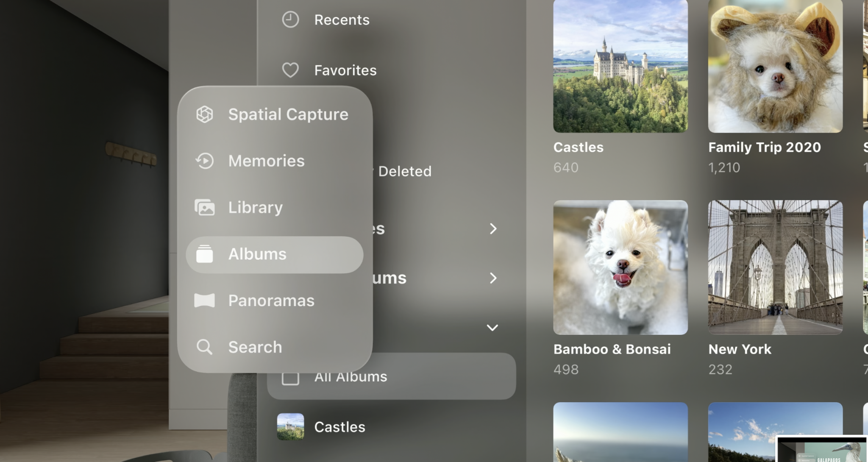Click the Search icon

(x=205, y=347)
